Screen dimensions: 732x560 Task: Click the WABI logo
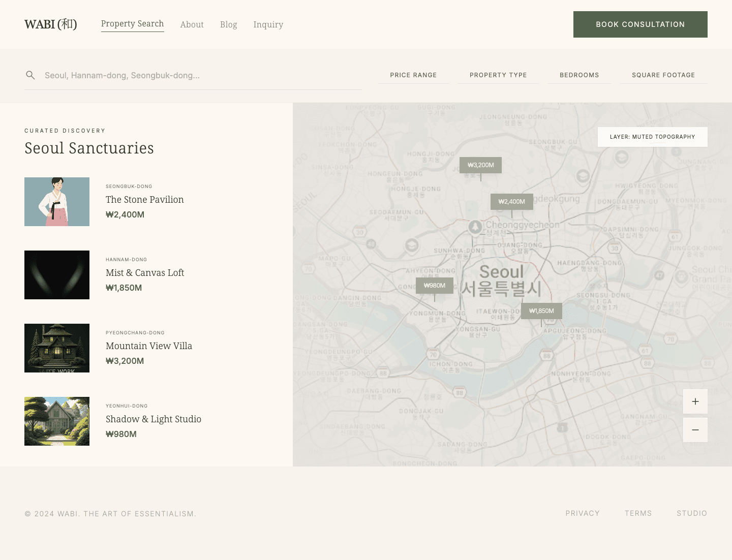(x=51, y=24)
